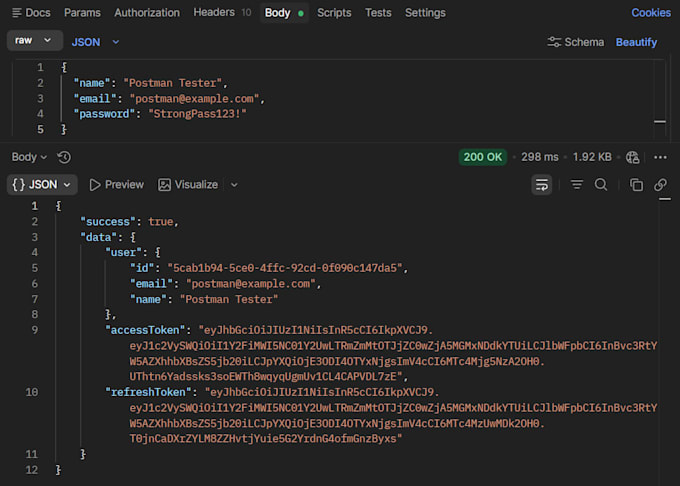Go to the Scripts tab

[334, 13]
